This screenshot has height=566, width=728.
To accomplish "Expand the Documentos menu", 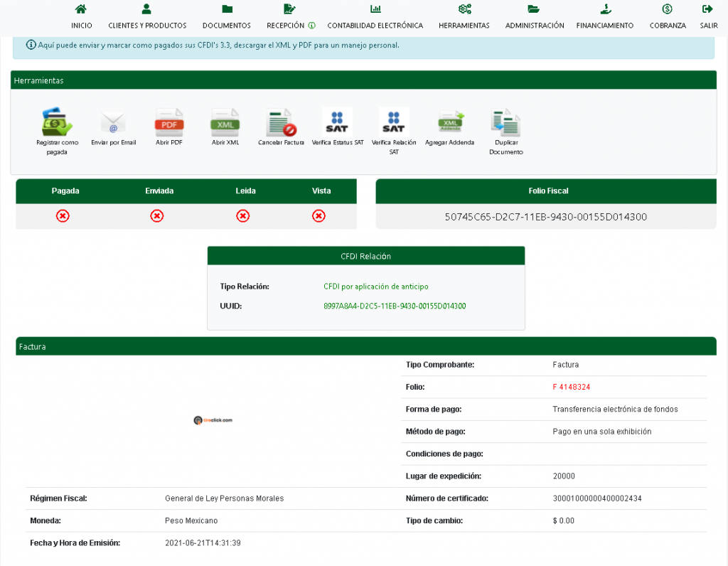I will 227,17.
